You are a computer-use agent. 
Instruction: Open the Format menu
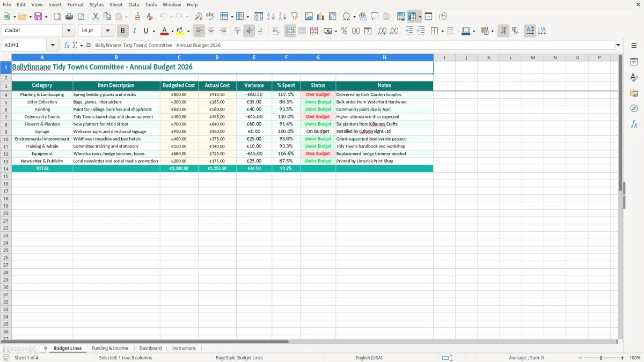[76, 4]
